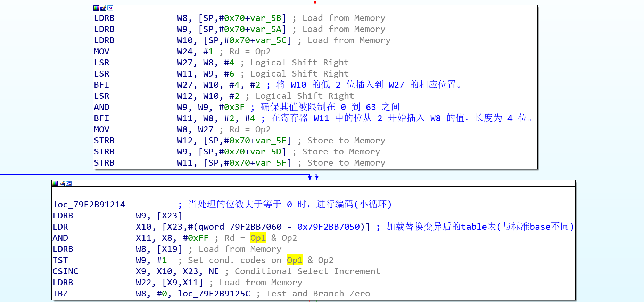Click LDR mnemonic on the X10 line

[60, 227]
